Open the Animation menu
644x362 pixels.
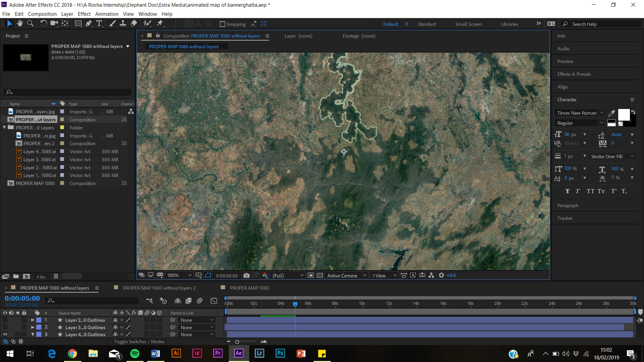click(106, 14)
